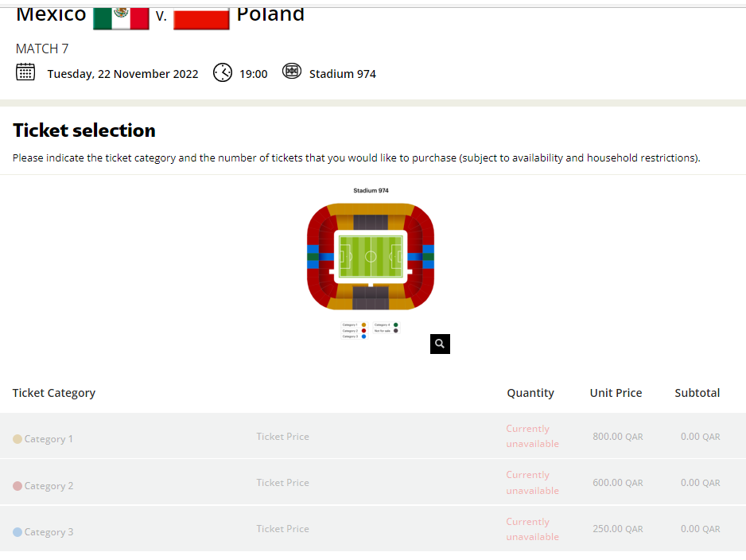Image resolution: width=746 pixels, height=560 pixels.
Task: Select the Category 1 row label
Action: pyautogui.click(x=49, y=438)
